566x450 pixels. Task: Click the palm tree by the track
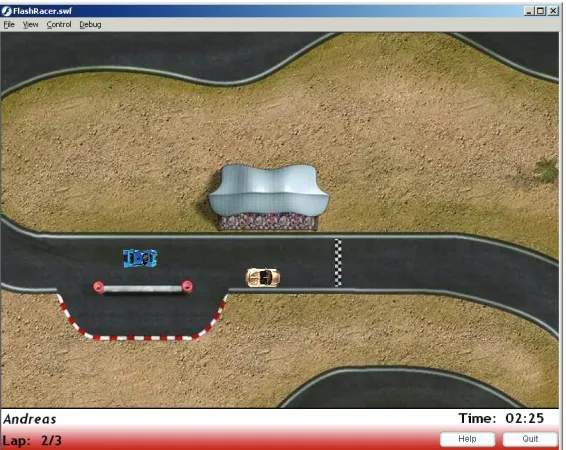coord(547,169)
